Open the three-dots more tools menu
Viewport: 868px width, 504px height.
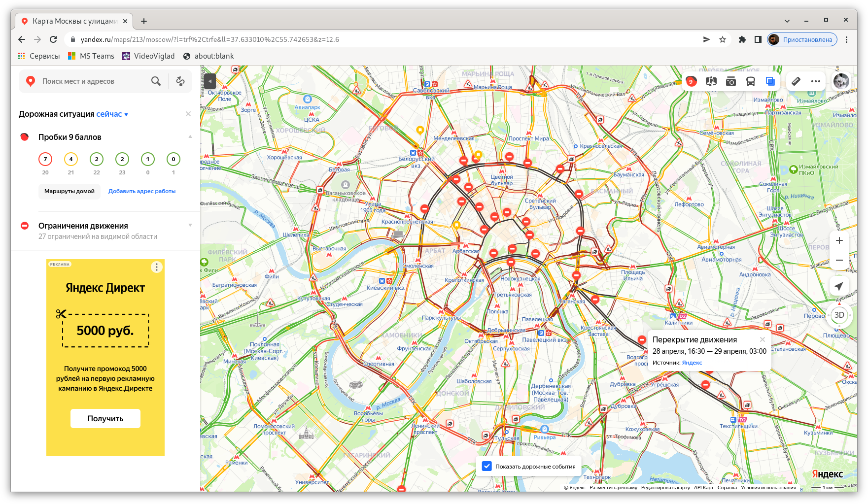pos(816,81)
